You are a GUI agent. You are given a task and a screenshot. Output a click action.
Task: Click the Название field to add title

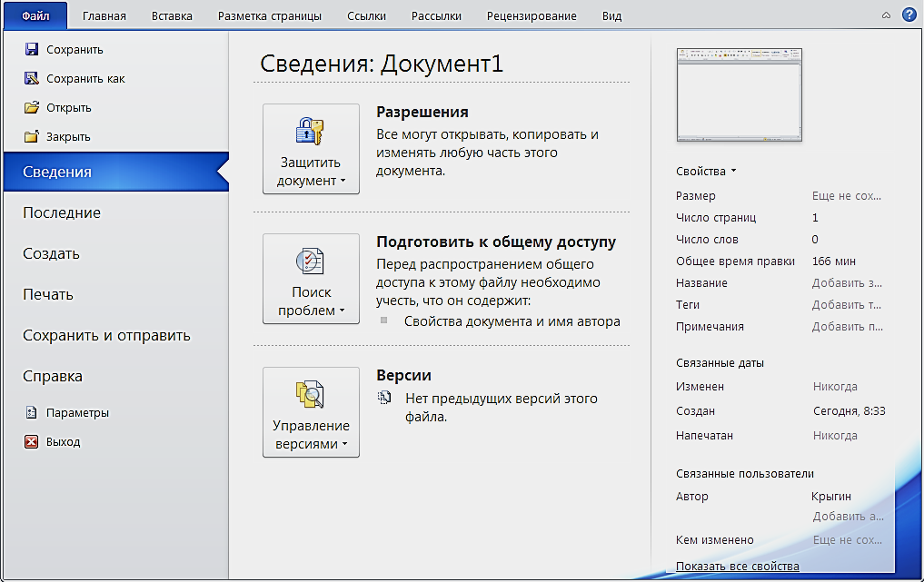pyautogui.click(x=847, y=282)
